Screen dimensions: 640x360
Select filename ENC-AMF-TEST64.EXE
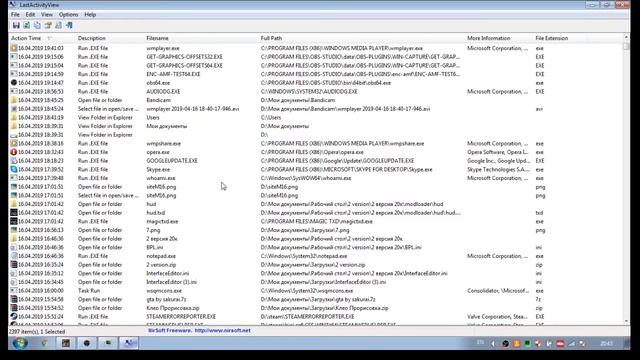pyautogui.click(x=173, y=74)
